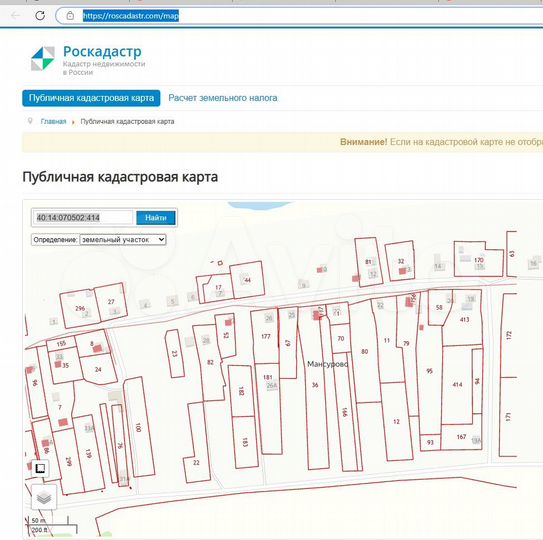Click the breadcrumb location pin icon
Viewport: 543px width, 540px height.
(x=30, y=121)
